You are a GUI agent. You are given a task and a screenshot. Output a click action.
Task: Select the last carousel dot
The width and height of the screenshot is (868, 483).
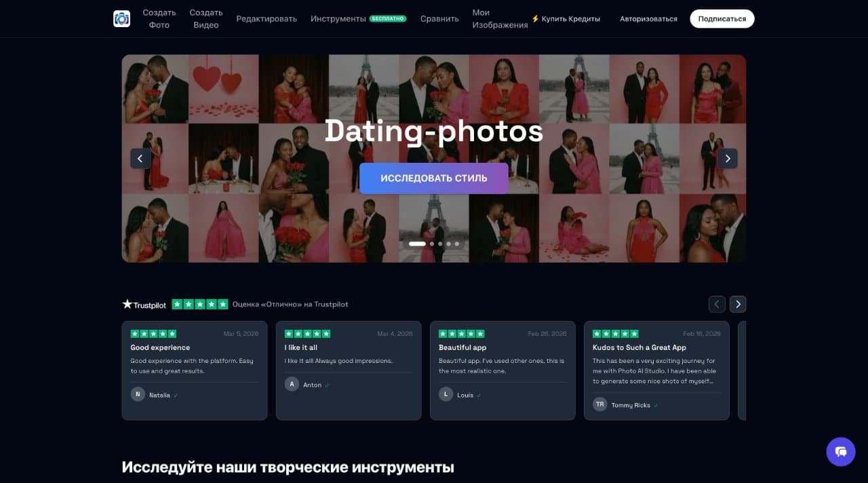pyautogui.click(x=456, y=244)
